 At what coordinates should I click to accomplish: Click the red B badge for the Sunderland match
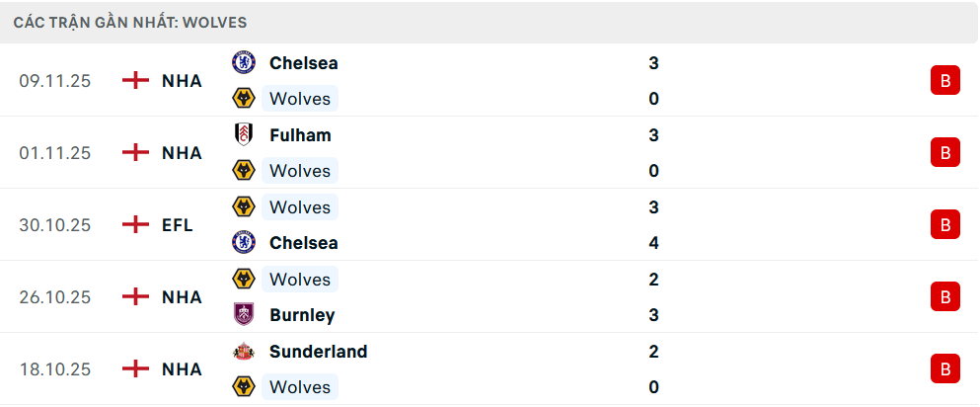(x=944, y=368)
